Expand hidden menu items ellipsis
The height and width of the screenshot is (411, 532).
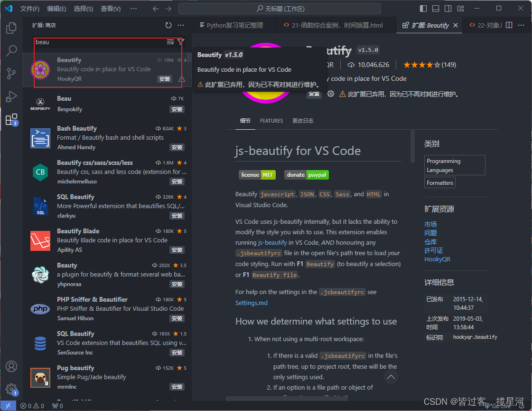coord(134,9)
